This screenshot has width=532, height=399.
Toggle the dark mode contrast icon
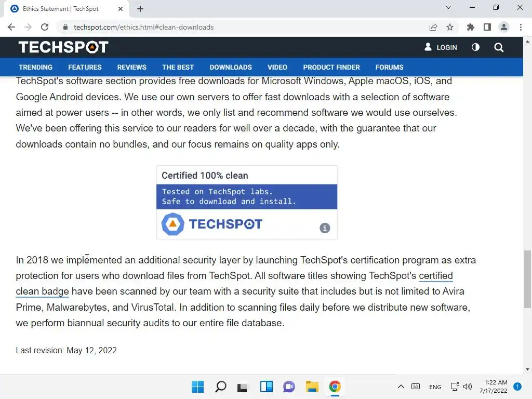coord(476,47)
